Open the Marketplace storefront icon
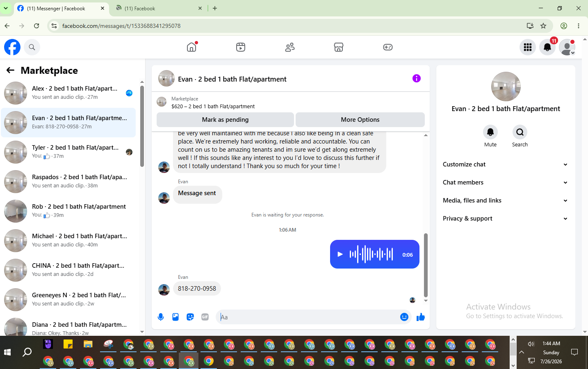The height and width of the screenshot is (369, 588). click(339, 47)
